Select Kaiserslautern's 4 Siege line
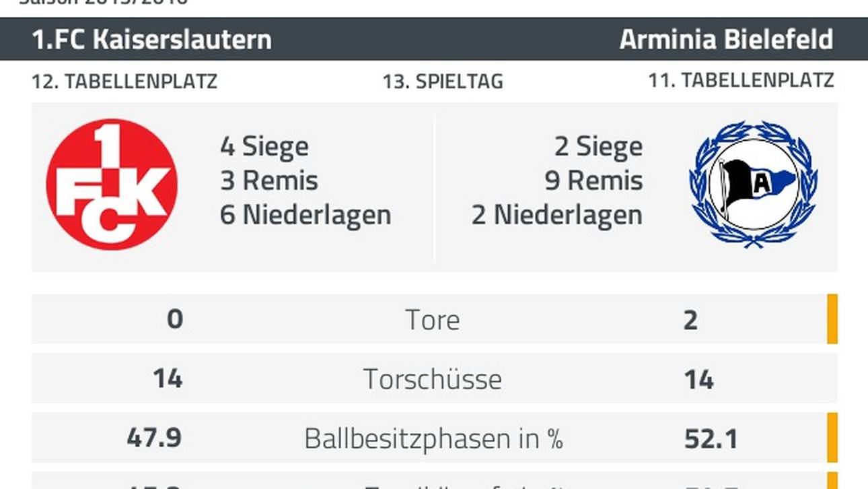868x489 pixels. (x=264, y=147)
